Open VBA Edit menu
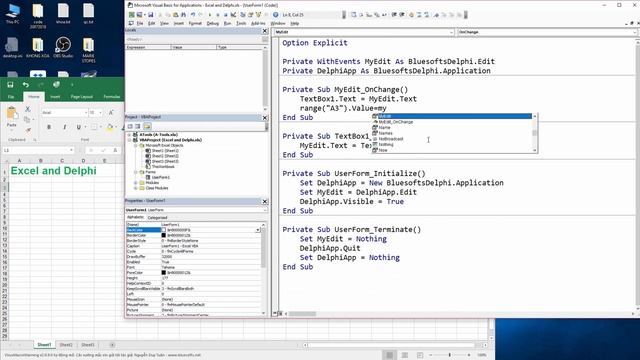 click(151, 24)
